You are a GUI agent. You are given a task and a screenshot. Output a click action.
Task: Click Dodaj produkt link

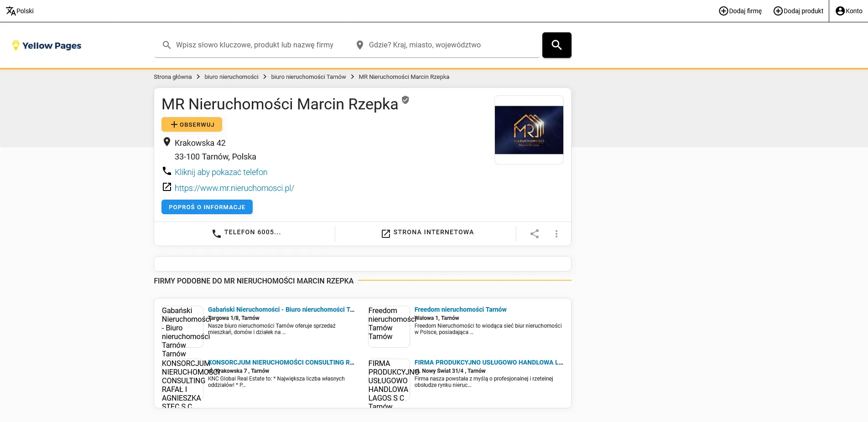pyautogui.click(x=798, y=11)
